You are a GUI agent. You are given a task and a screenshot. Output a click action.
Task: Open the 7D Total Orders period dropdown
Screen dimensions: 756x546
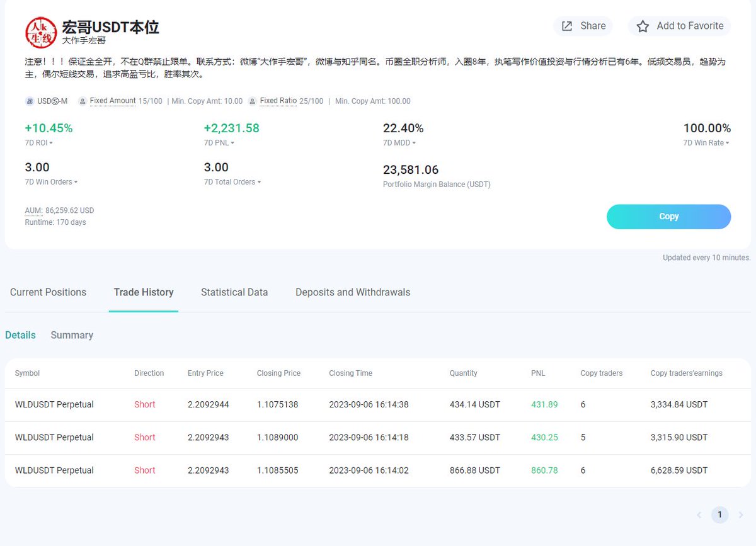pyautogui.click(x=232, y=182)
